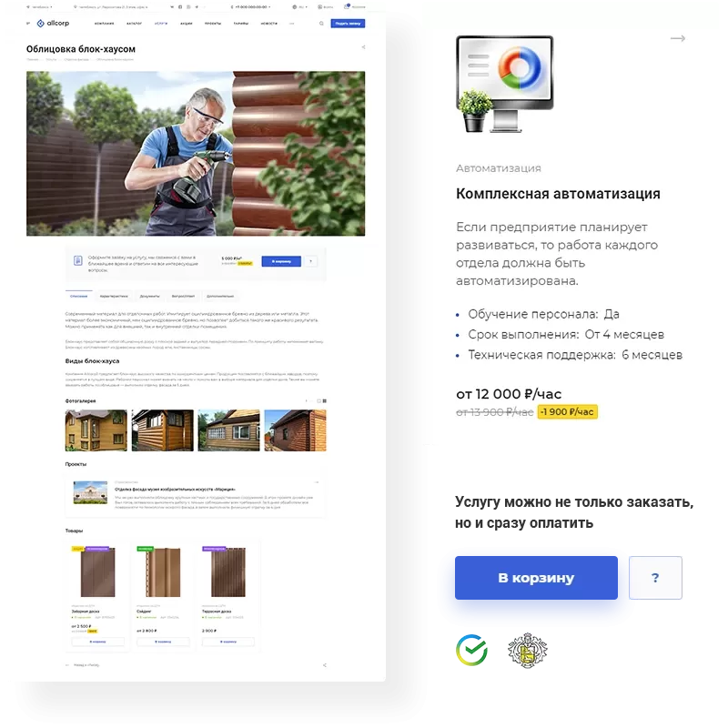The image size is (728, 728).
Task: Click the large В корзину button
Action: coord(536,578)
